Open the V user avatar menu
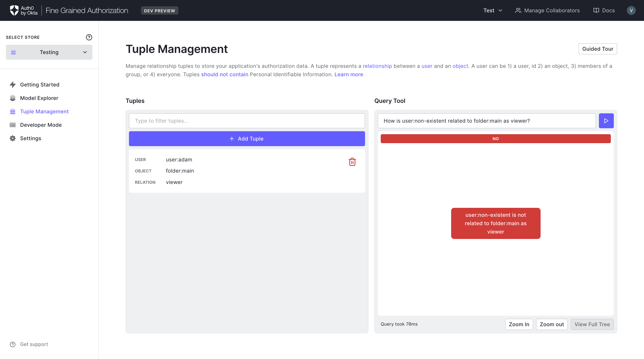The height and width of the screenshot is (359, 644). [x=631, y=10]
